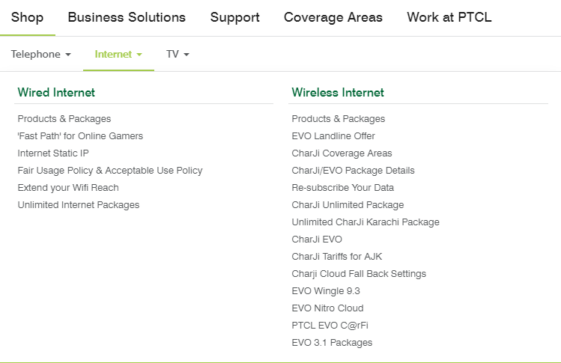Image resolution: width=561 pixels, height=363 pixels.
Task: Open PTCL EVO C@rFi link
Action: [330, 325]
